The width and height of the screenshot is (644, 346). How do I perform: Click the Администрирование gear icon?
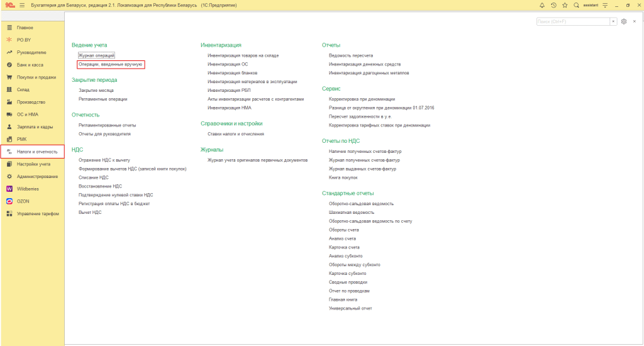(9, 176)
